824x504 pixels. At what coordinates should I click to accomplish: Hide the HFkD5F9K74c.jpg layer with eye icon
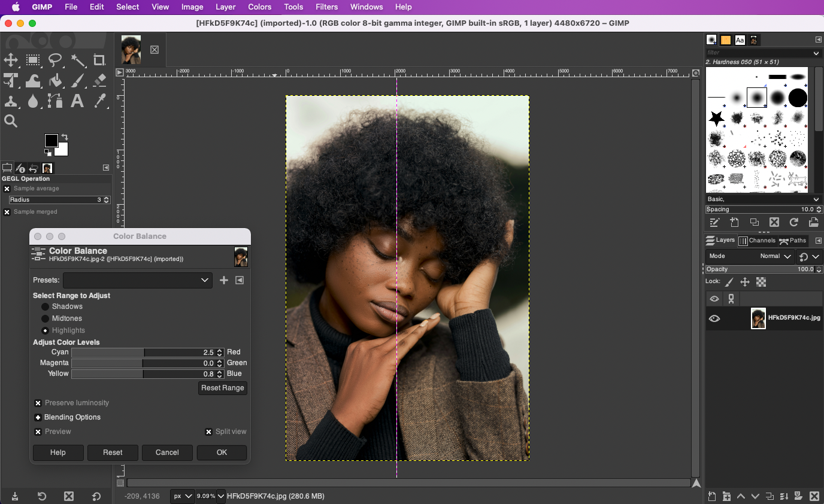(714, 318)
